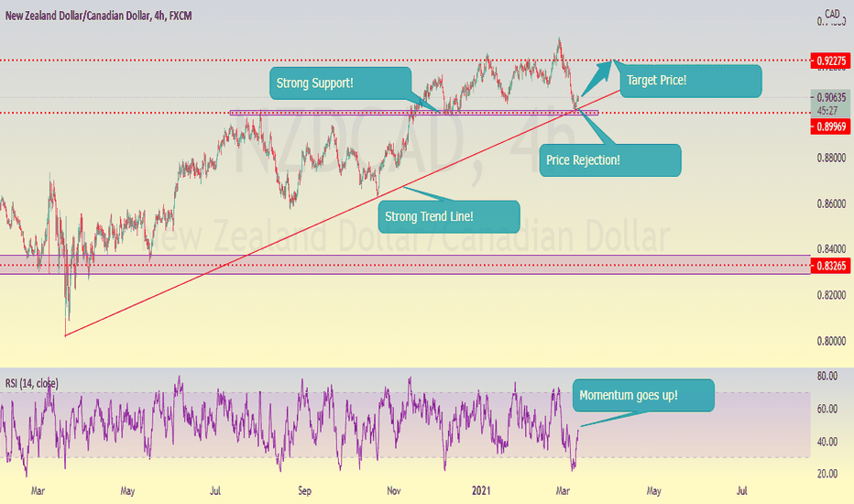Click the RSI 40.00 axis value
The height and width of the screenshot is (504, 854).
coord(827,442)
